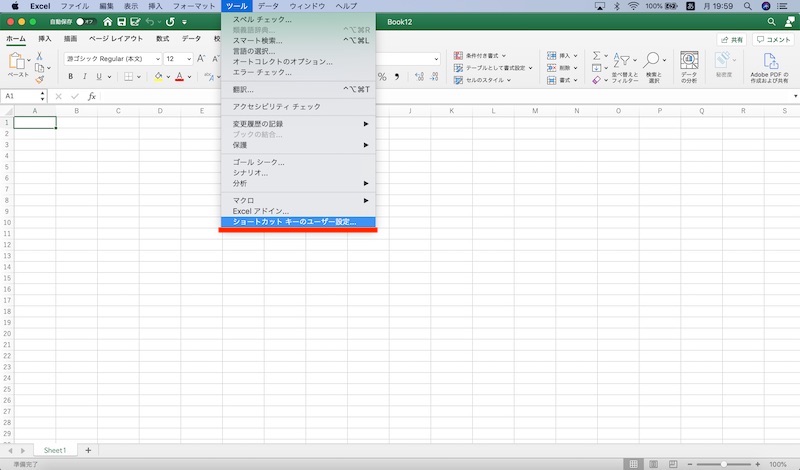Increase font size with larger A icon
The image size is (800, 470).
click(201, 59)
